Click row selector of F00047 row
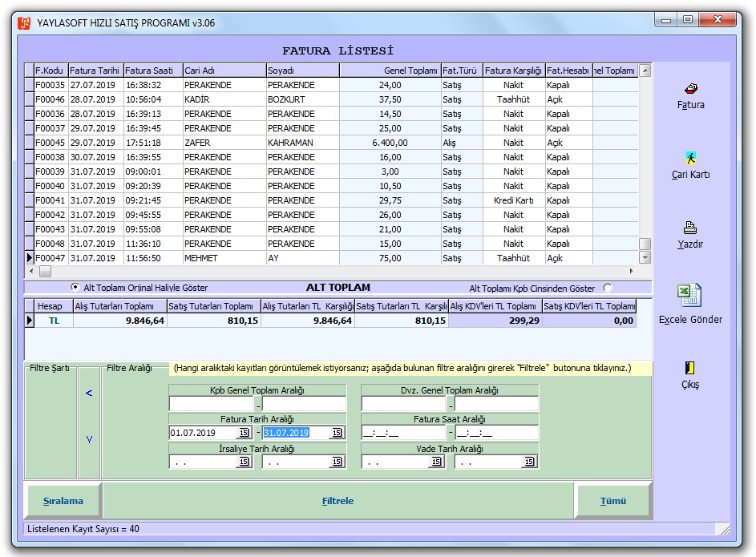 30,258
